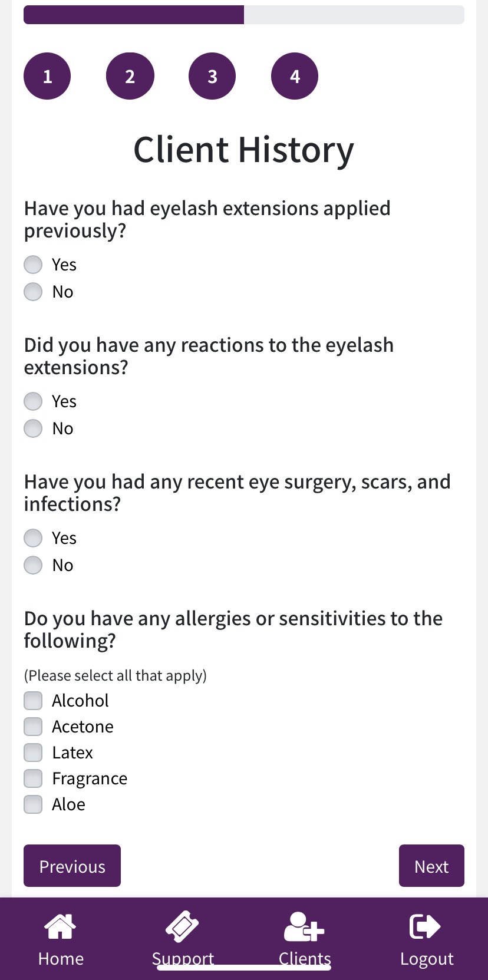Select Yes for previous eyelash extensions
Viewport: 488px width, 980px height.
point(33,265)
